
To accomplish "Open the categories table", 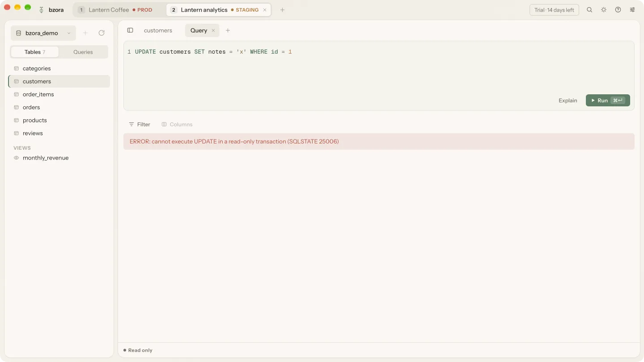I will click(x=59, y=68).
